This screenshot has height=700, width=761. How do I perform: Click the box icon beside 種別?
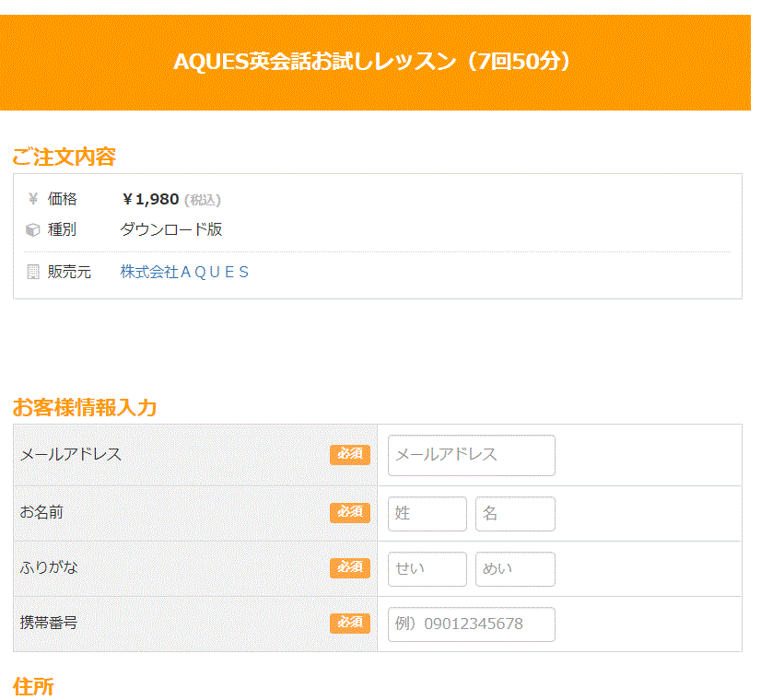coord(32,229)
